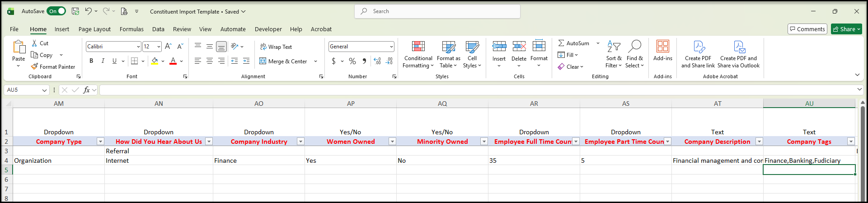Click the Insert cells icon
The width and height of the screenshot is (868, 203).
tap(499, 46)
